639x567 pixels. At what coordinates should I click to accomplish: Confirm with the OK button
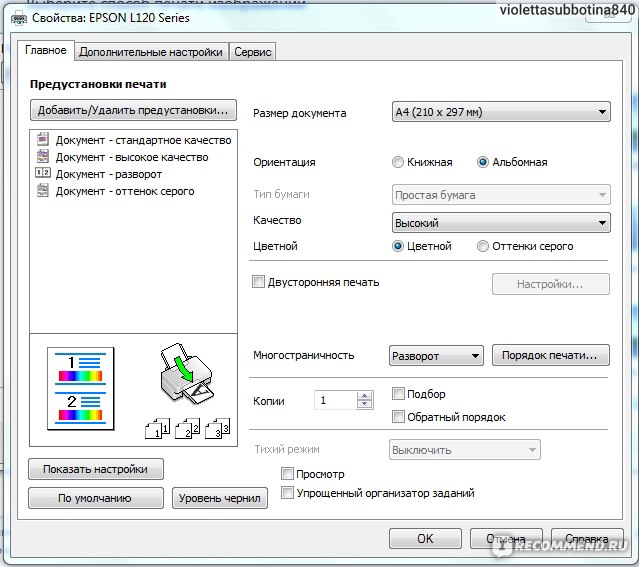pyautogui.click(x=425, y=538)
